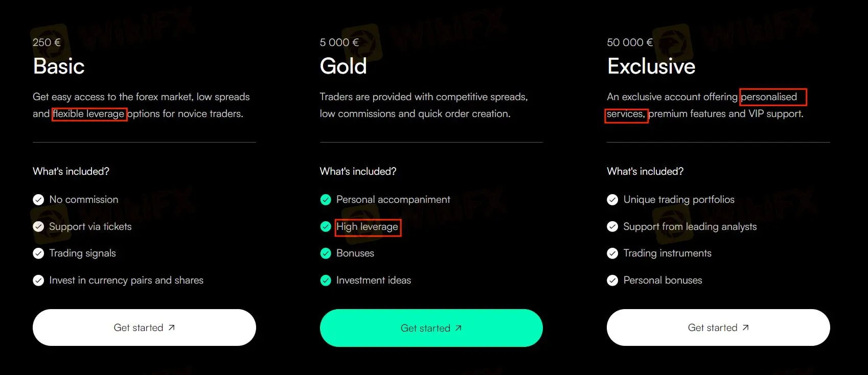Click the Invest in currency pairs and shares text

coord(126,280)
